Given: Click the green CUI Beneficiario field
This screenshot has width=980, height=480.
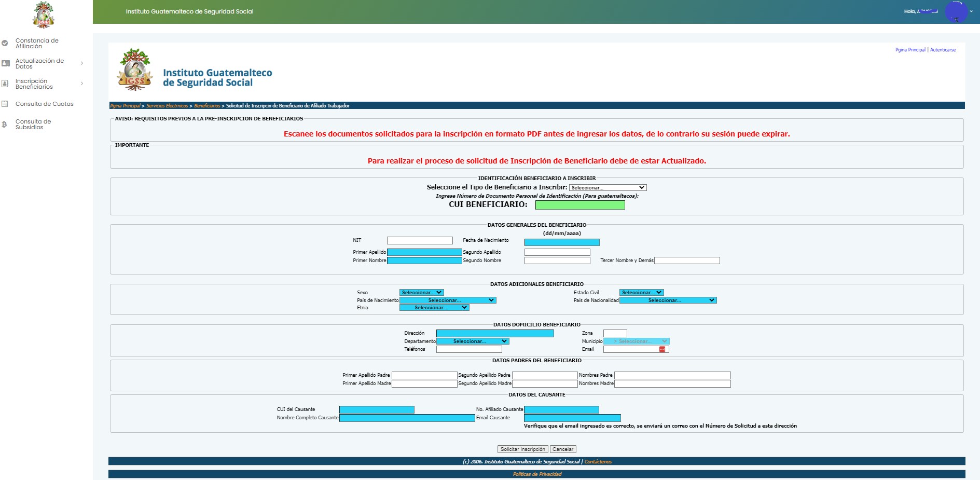Looking at the screenshot, I should 580,205.
